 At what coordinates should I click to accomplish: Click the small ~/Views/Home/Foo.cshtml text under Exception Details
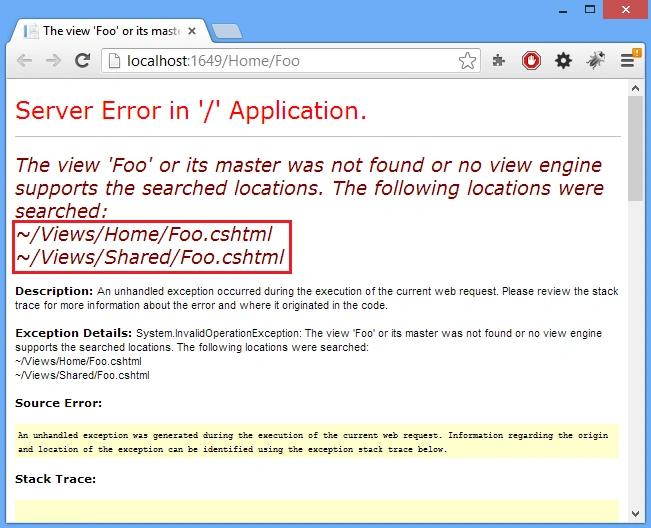(x=78, y=361)
